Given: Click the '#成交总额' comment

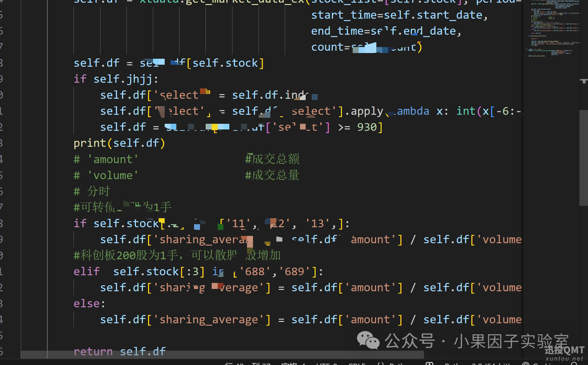Looking at the screenshot, I should pyautogui.click(x=272, y=159).
